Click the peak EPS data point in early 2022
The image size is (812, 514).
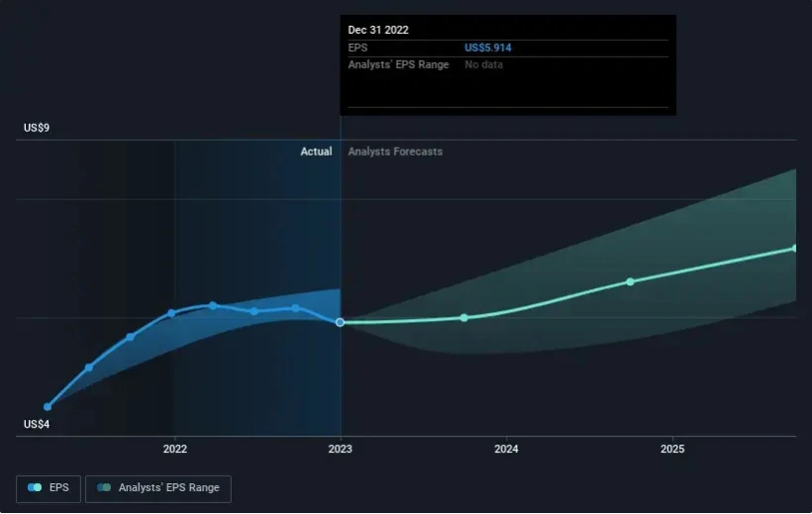coord(213,305)
